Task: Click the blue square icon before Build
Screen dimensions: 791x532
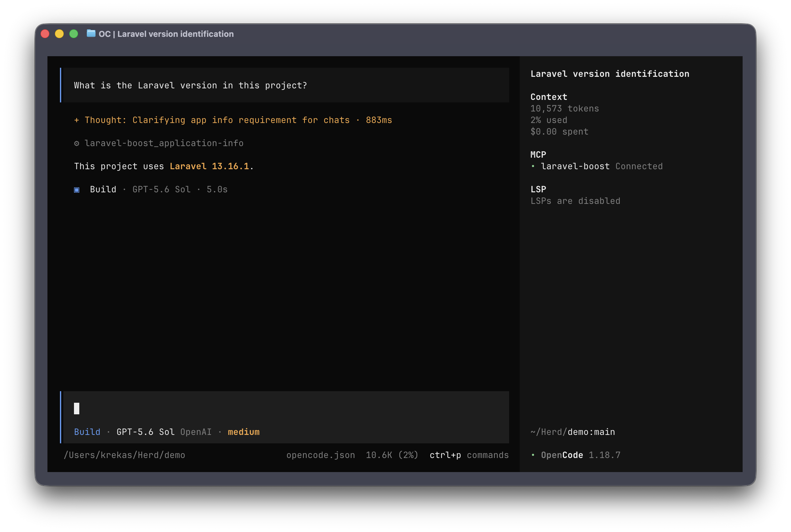Action: click(77, 190)
